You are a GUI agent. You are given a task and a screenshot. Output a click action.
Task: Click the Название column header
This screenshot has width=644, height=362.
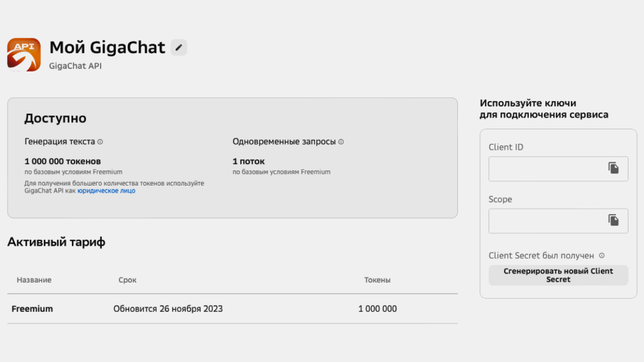34,280
